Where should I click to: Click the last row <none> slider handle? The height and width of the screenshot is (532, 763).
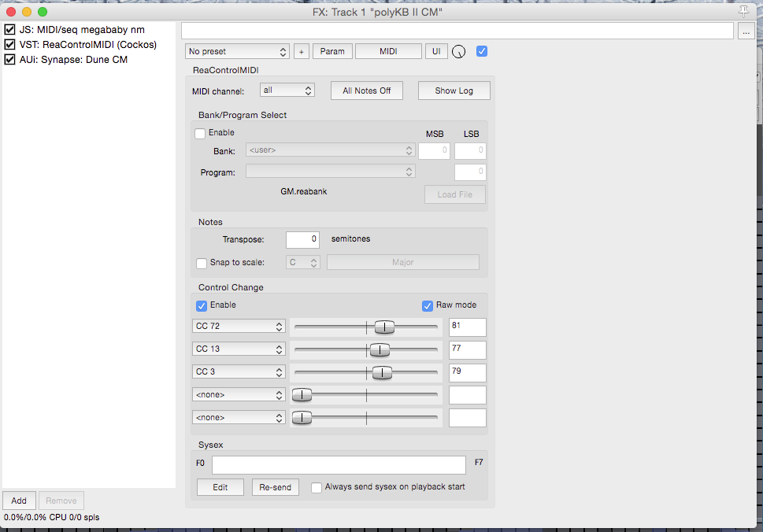point(302,418)
